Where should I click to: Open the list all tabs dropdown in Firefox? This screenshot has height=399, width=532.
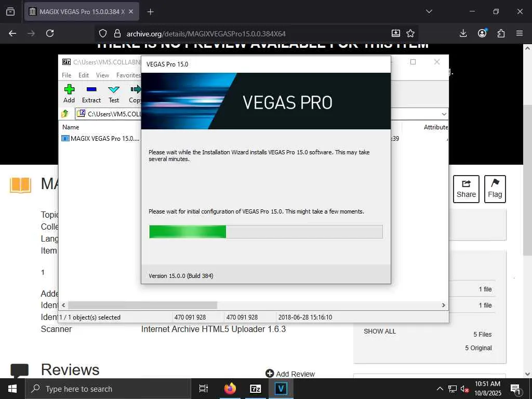click(429, 11)
